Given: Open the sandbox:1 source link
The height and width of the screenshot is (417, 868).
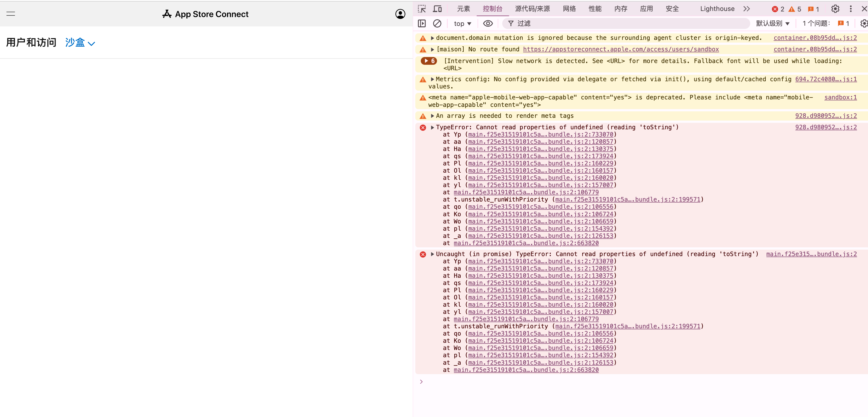Looking at the screenshot, I should click(x=840, y=97).
